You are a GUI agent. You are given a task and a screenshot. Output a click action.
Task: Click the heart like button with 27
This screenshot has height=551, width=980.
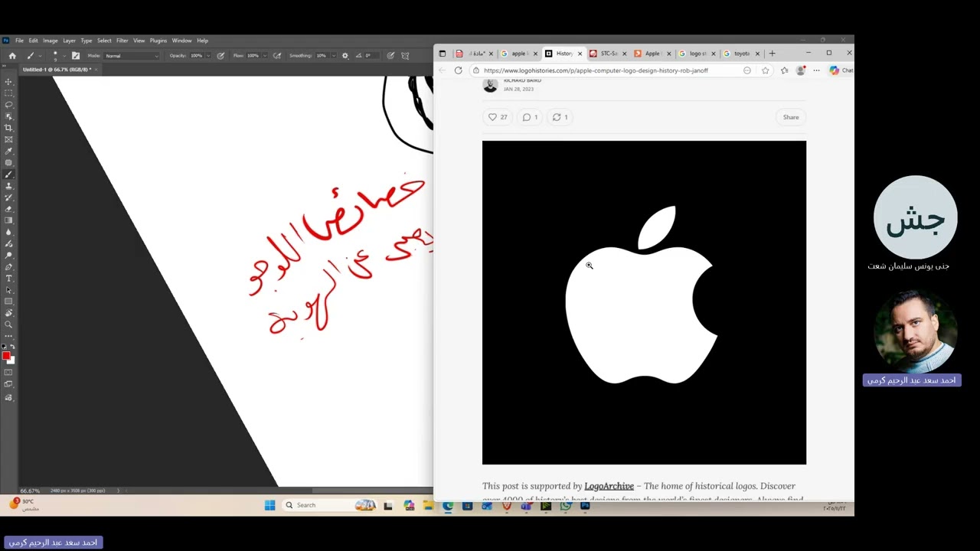(x=498, y=117)
